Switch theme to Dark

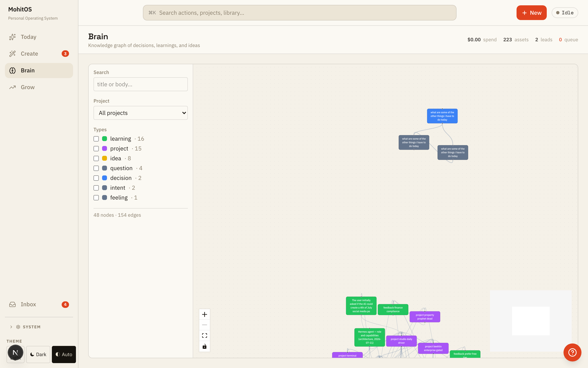(x=38, y=354)
